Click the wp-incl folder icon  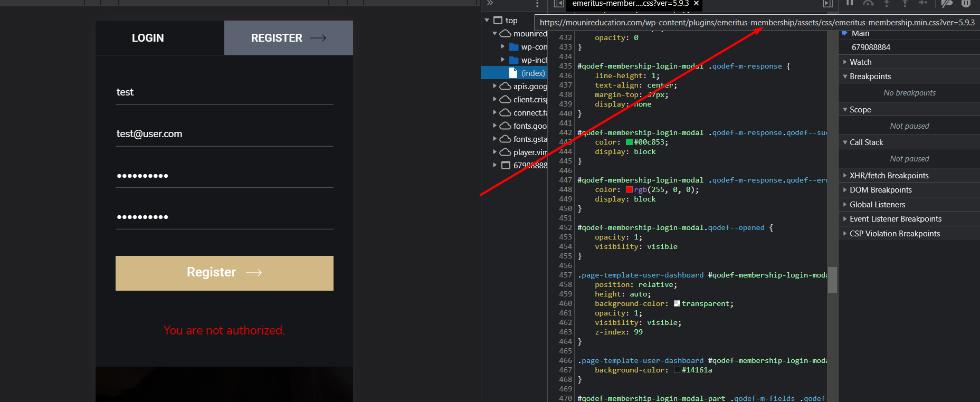(x=514, y=60)
